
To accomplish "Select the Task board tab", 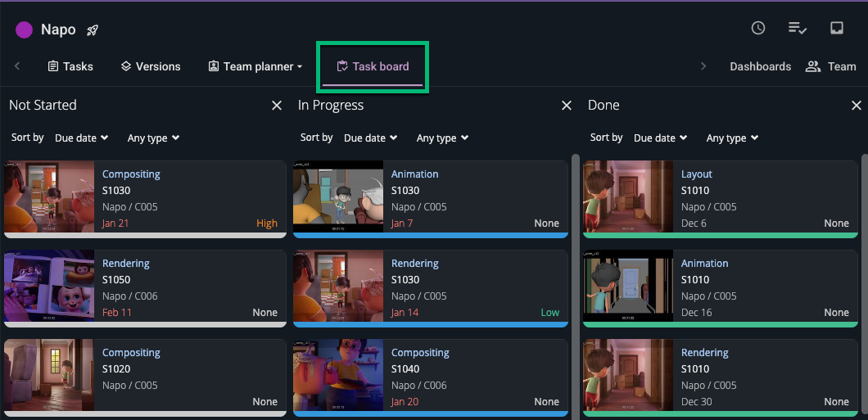I will pyautogui.click(x=373, y=66).
